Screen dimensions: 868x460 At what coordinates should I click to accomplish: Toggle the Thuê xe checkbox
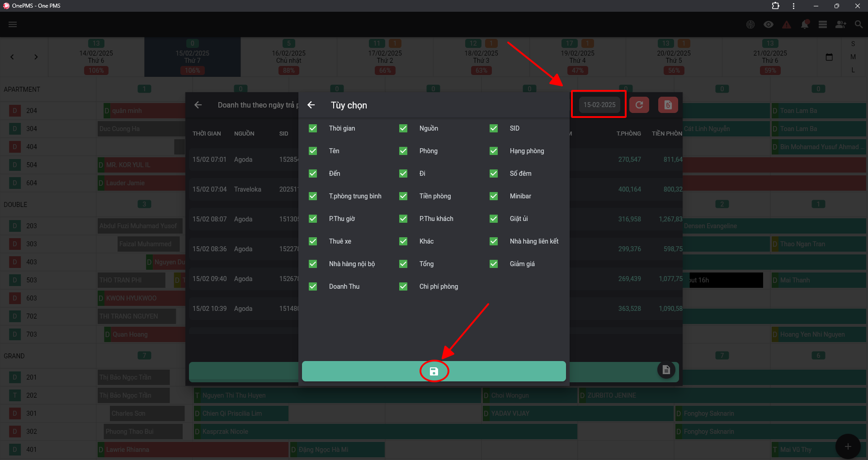(x=313, y=241)
